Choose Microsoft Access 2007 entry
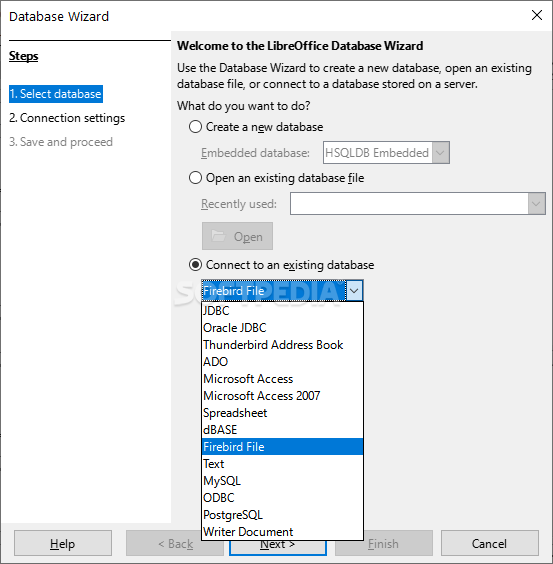The image size is (553, 564). click(282, 396)
